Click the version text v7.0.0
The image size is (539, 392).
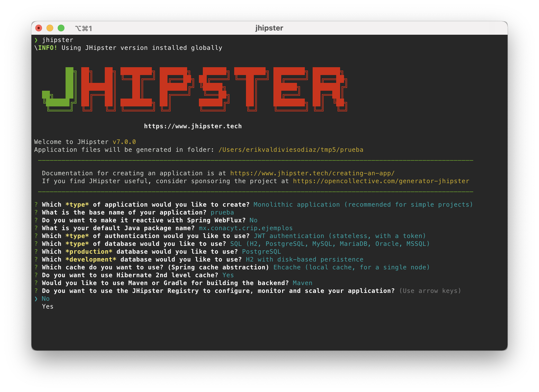(x=124, y=142)
